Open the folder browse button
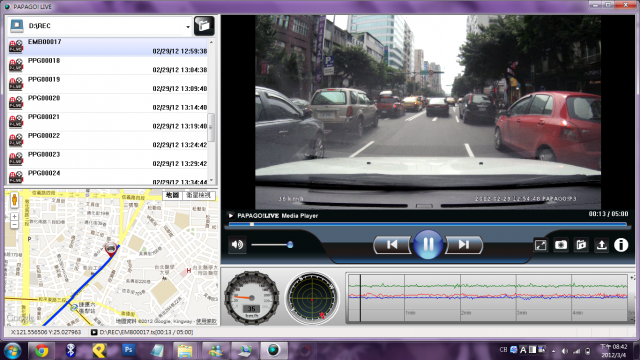The width and height of the screenshot is (640, 360). (x=204, y=26)
